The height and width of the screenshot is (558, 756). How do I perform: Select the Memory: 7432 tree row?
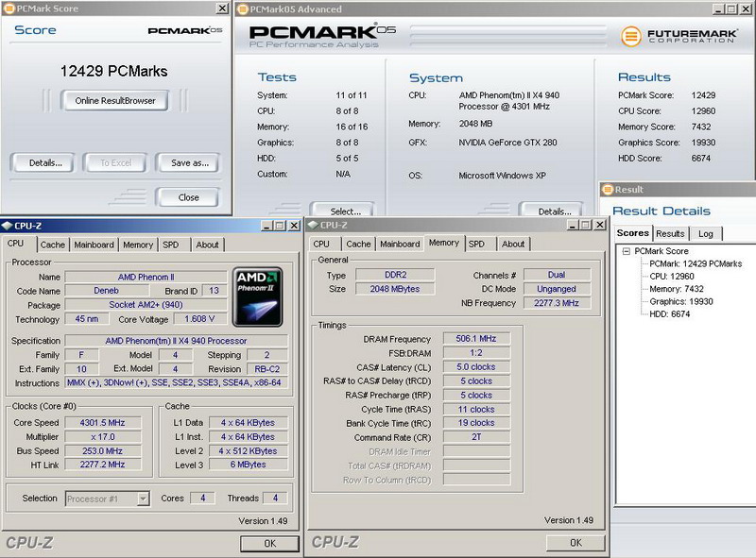677,289
